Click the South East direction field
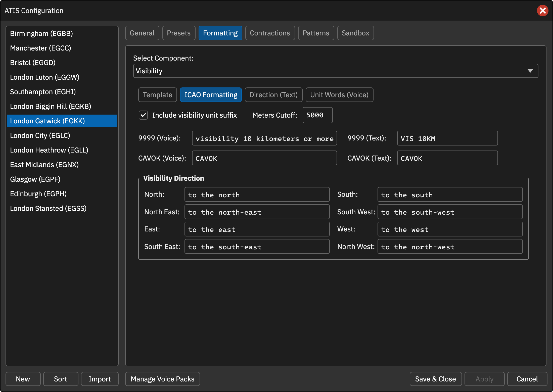 (257, 247)
